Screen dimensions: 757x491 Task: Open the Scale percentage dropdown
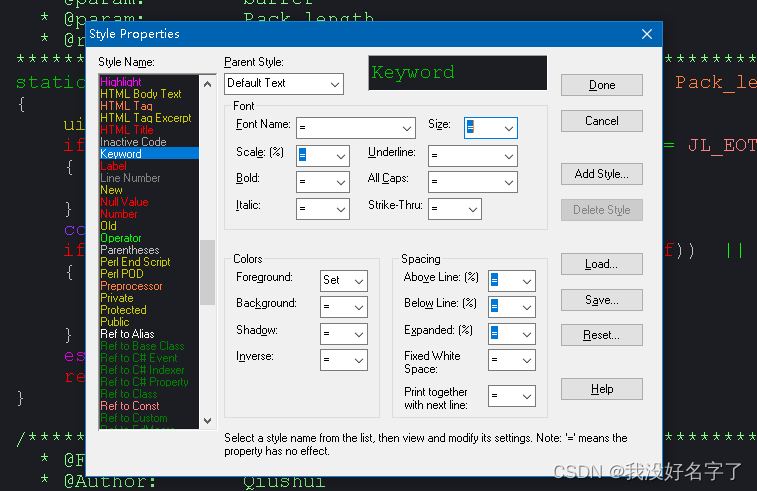322,155
